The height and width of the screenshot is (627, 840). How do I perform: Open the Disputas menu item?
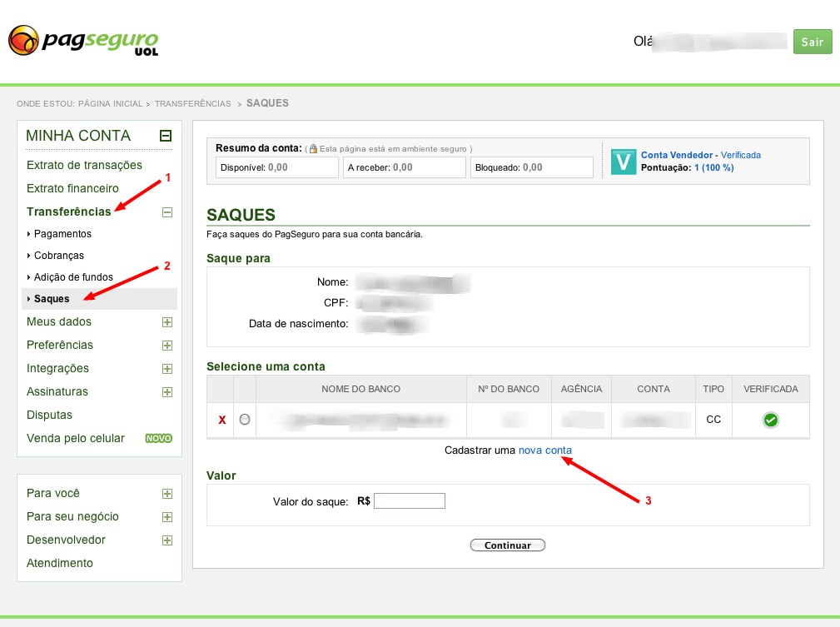coord(49,415)
